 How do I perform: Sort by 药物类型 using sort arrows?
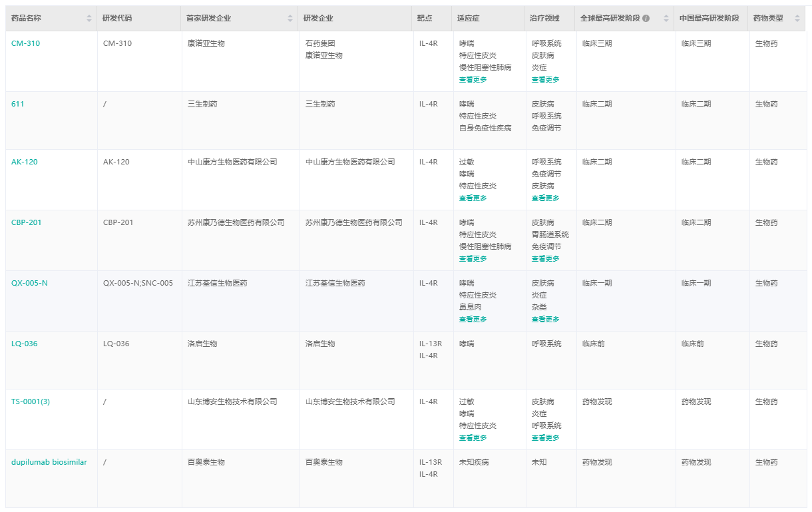[x=797, y=19]
